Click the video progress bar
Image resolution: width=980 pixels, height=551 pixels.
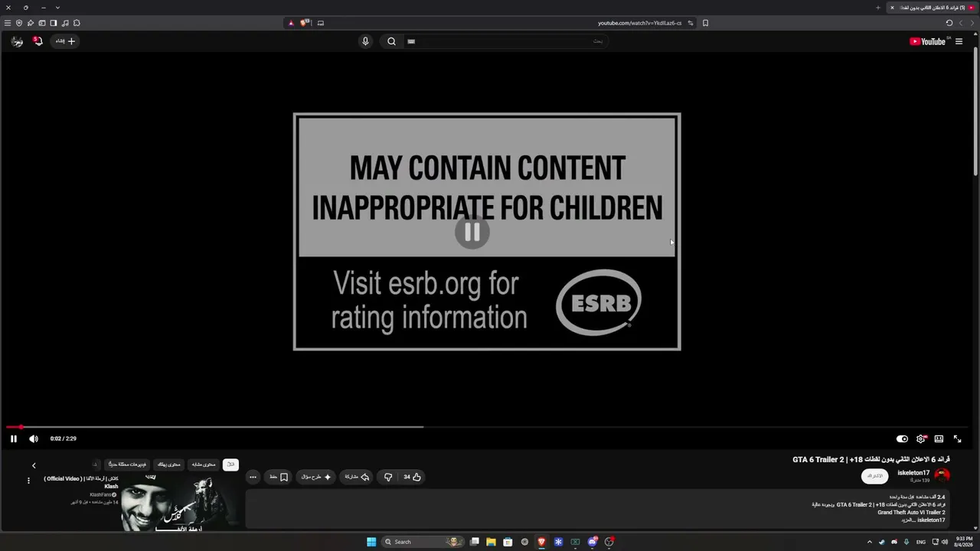click(x=487, y=427)
